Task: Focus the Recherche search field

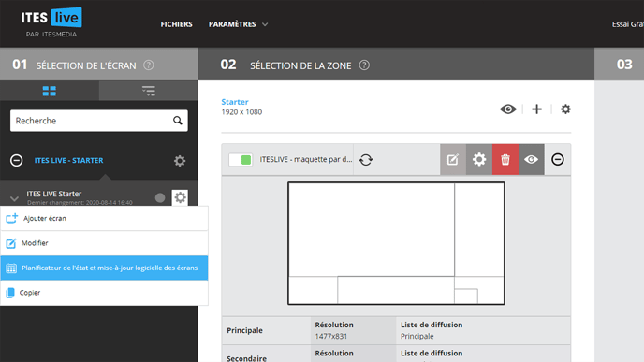Action: pyautogui.click(x=99, y=121)
